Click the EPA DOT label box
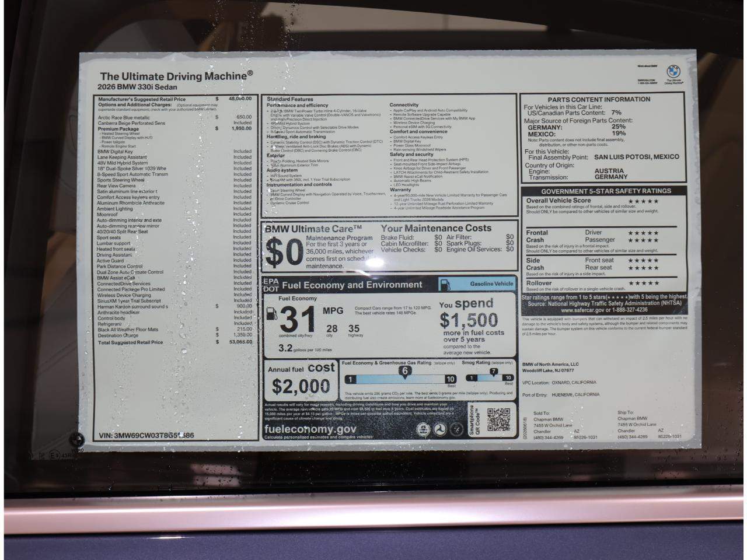This screenshot has width=747, height=560. 270,285
